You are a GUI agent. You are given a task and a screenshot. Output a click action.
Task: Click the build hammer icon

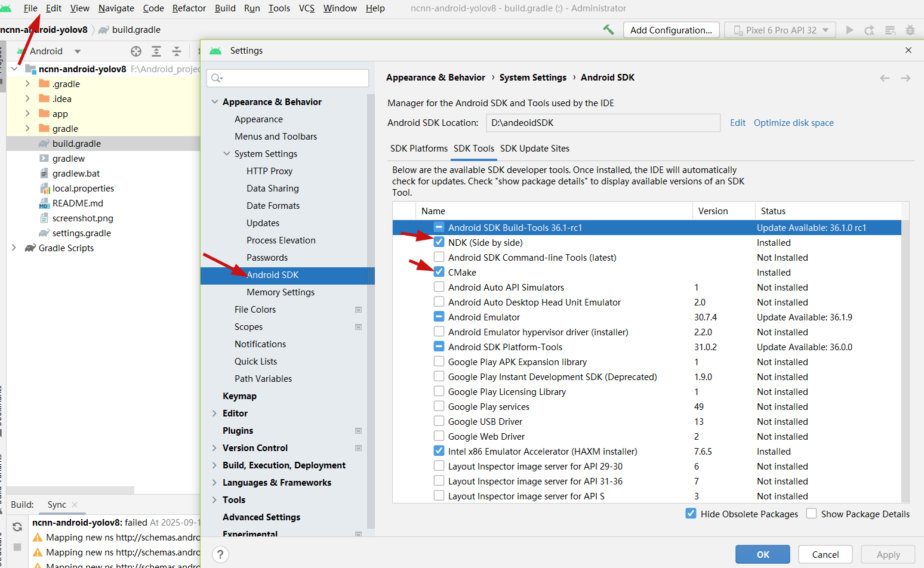point(608,29)
